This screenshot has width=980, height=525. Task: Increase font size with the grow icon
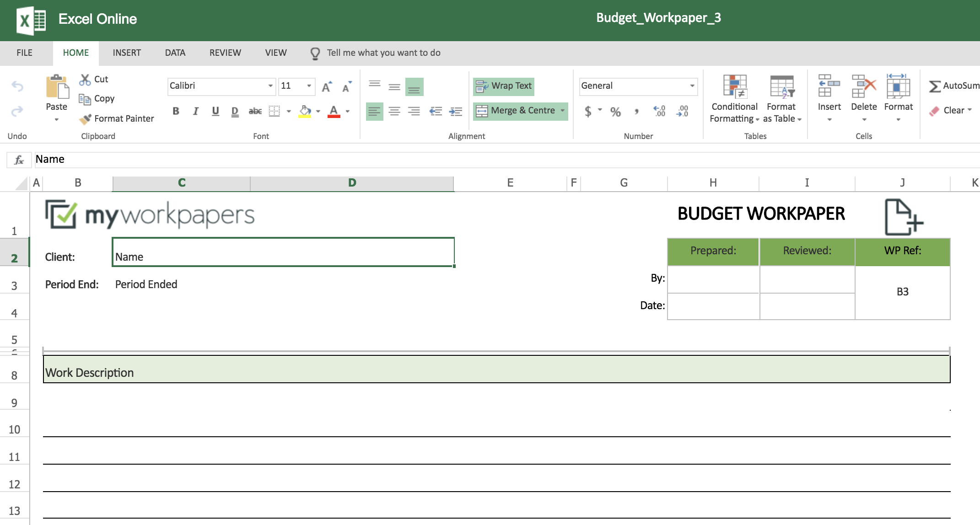(327, 86)
